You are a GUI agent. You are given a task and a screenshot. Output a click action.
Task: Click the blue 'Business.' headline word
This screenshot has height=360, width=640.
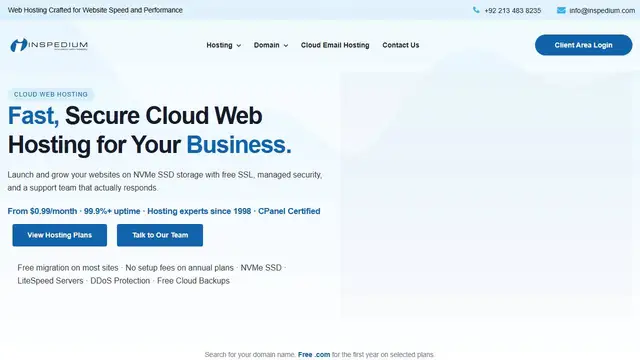click(x=239, y=145)
